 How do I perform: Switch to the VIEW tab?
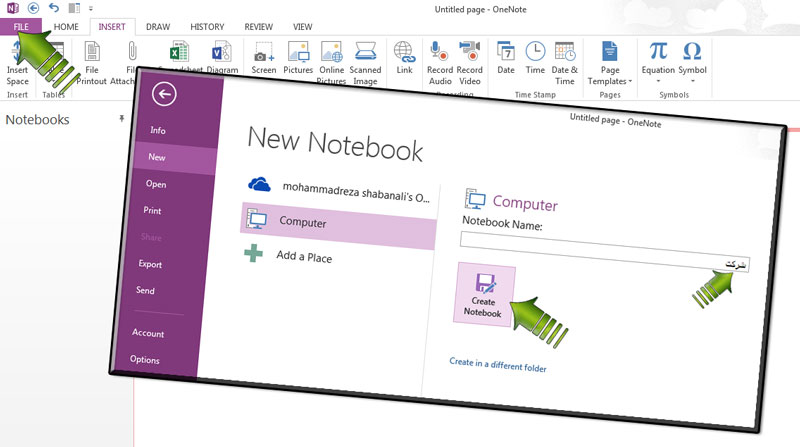tap(302, 27)
